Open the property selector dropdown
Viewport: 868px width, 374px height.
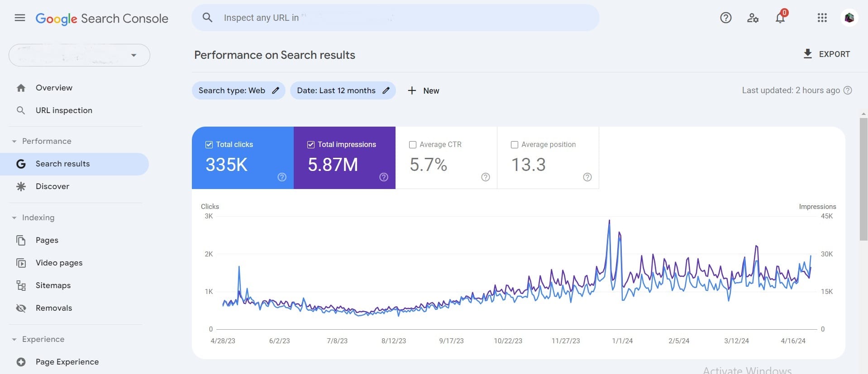coord(79,55)
